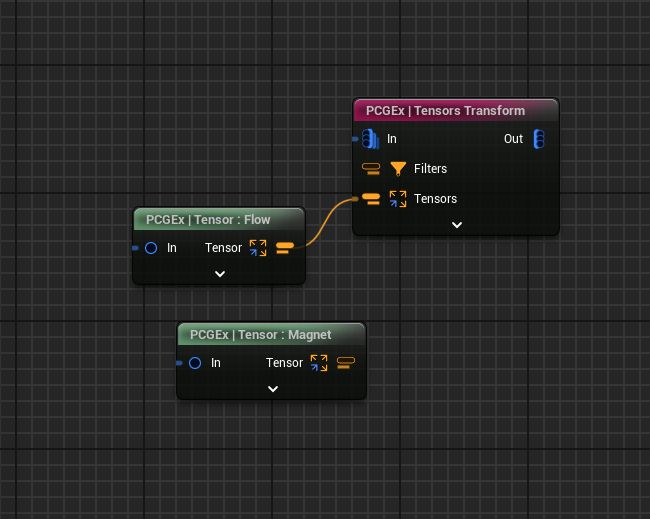Click the Filters funnel icon on Tensors Transform

coord(398,169)
